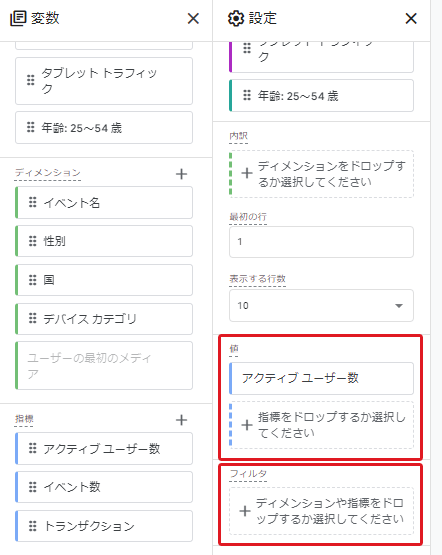Select the イベント数 metric
This screenshot has width=442, height=555.
click(x=104, y=487)
